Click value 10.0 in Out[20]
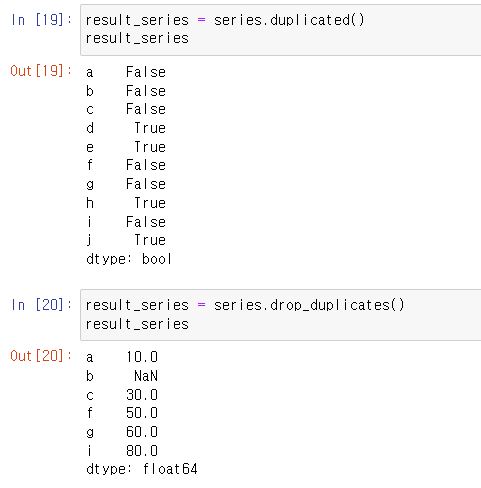 tap(142, 357)
